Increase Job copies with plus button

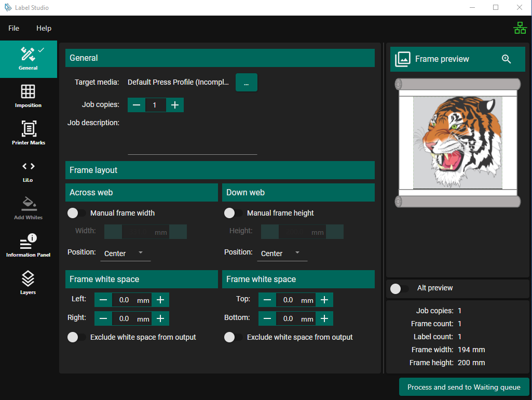(175, 105)
